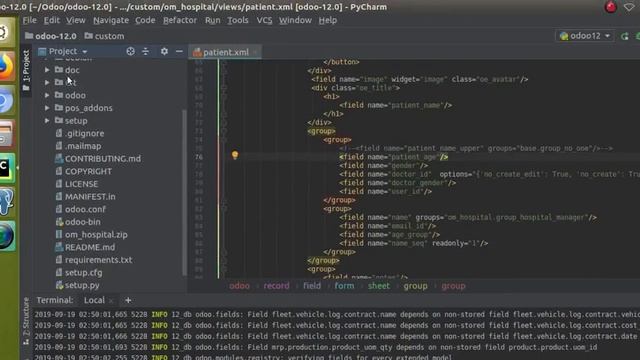Click the red recording indicator in top bar
This screenshot has height=360, width=640.
(611, 7)
